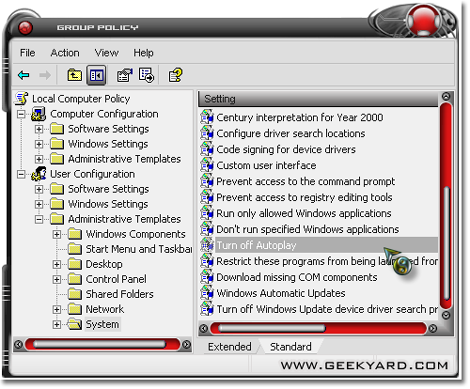This screenshot has height=389, width=470.
Task: Expand the Windows Components node
Action: 57,234
